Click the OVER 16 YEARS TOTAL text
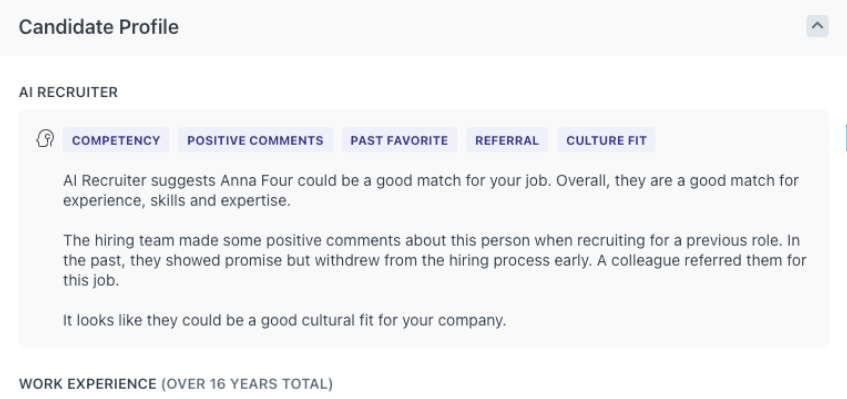Image resolution: width=847 pixels, height=399 pixels. (x=247, y=384)
